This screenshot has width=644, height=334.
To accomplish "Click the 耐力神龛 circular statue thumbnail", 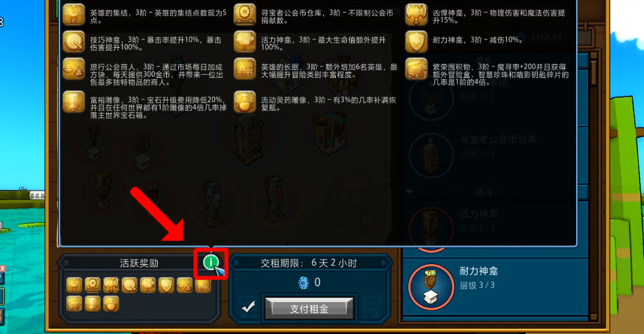I will (x=431, y=286).
